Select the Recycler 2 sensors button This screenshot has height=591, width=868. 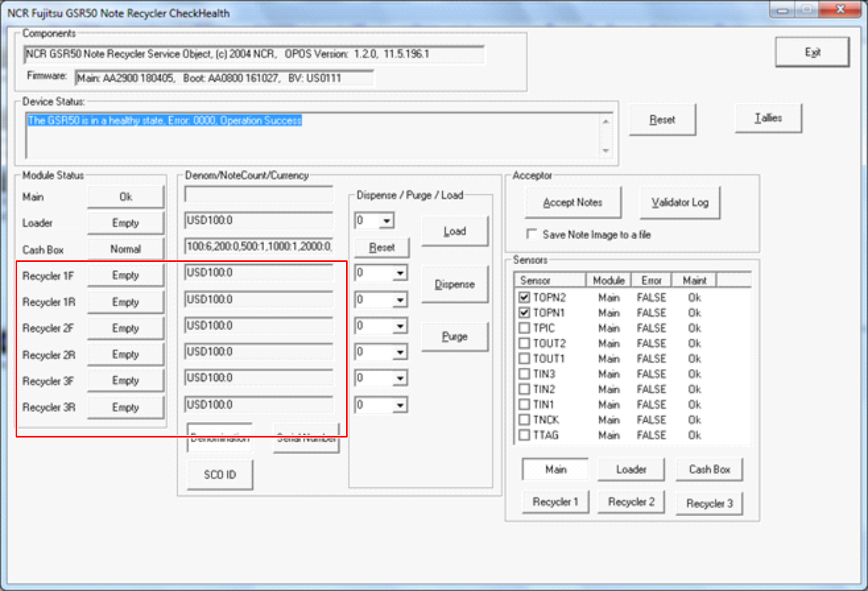coord(631,502)
